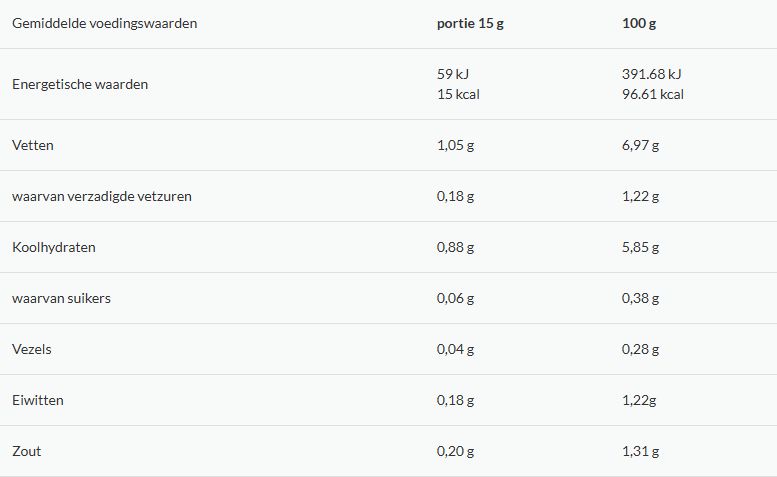777x477 pixels.
Task: Select the '100 g' column header
Action: pos(639,24)
